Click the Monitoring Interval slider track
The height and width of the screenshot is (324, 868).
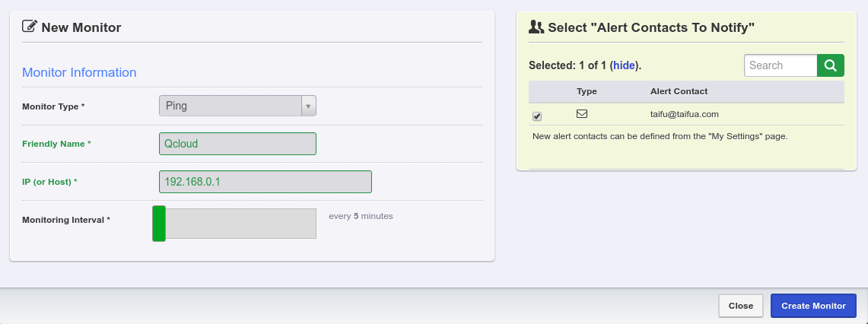[240, 224]
